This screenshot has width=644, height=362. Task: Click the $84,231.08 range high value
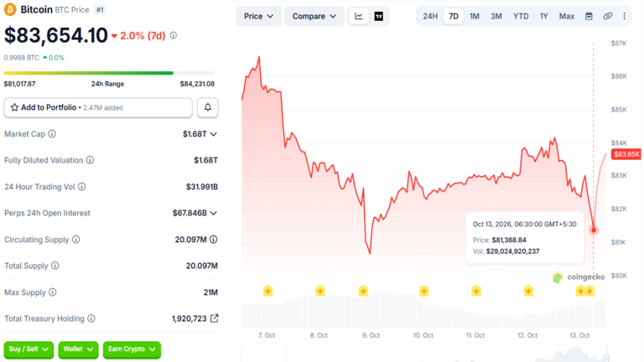(x=197, y=84)
